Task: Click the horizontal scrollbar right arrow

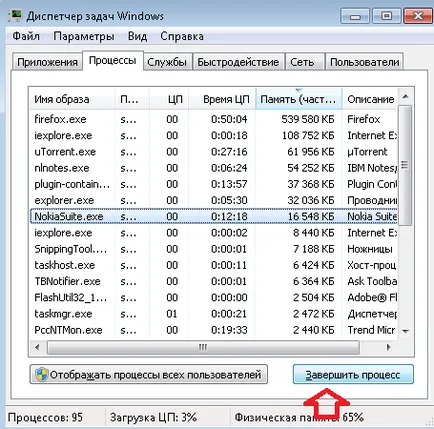Action: click(x=389, y=347)
